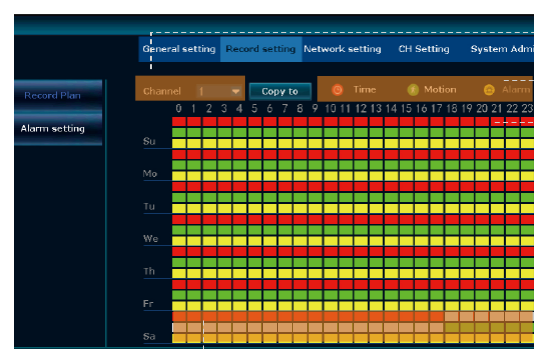The width and height of the screenshot is (548, 363).
Task: Switch to the System Admin tab
Action: [x=502, y=49]
